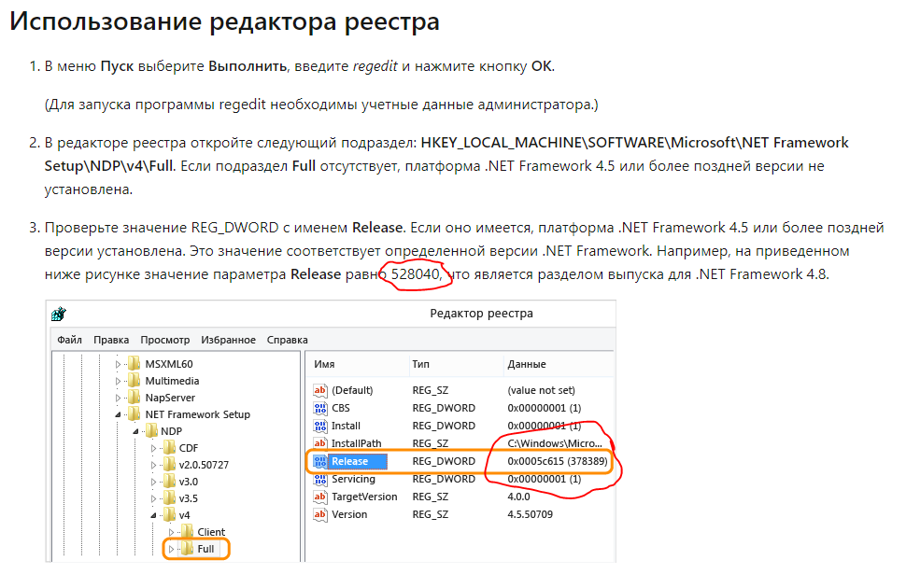The image size is (906, 588).
Task: Collapse the v4 key
Action: 154,515
